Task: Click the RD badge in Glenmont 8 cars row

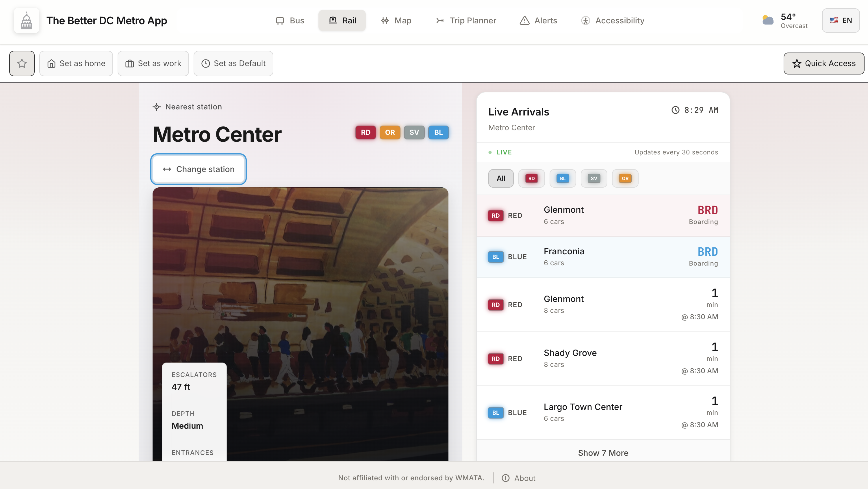Action: click(x=496, y=305)
